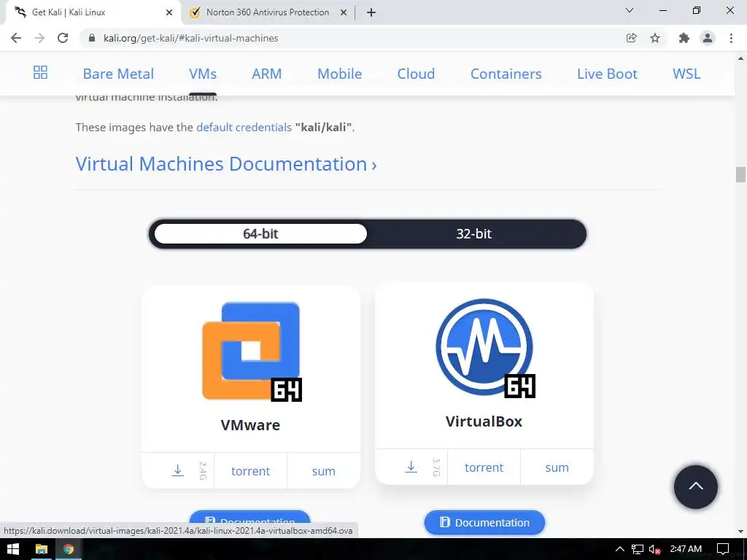Click the 2:47 AM taskbar clock
Viewport: 747px width, 560px height.
(686, 549)
